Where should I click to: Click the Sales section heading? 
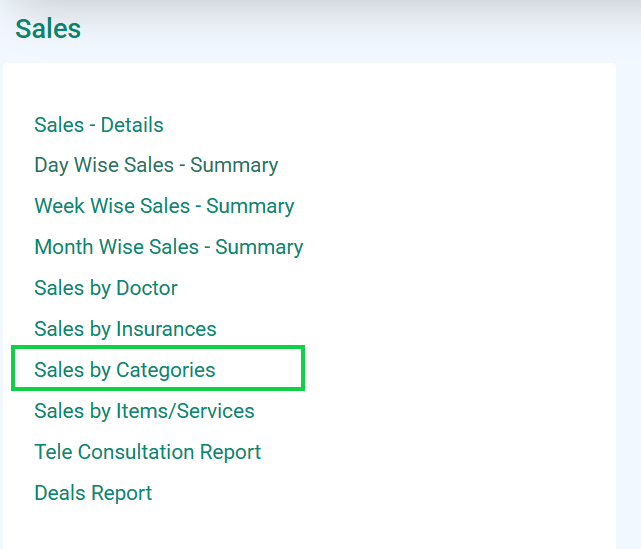click(x=48, y=29)
